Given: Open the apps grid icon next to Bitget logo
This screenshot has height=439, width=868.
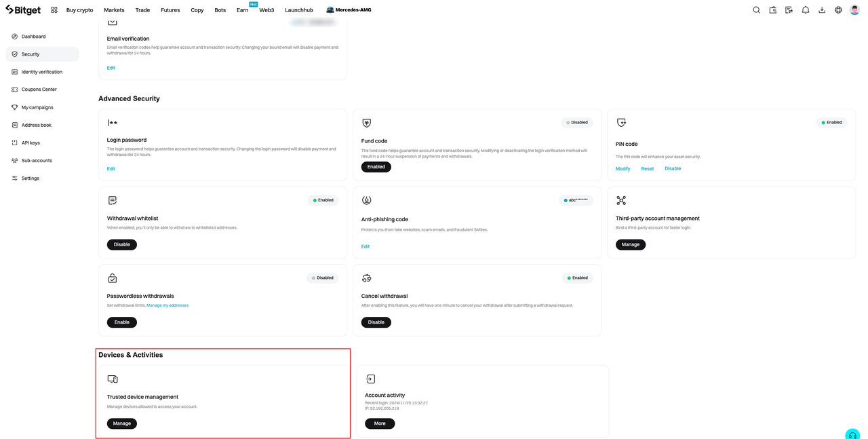Looking at the screenshot, I should point(54,9).
